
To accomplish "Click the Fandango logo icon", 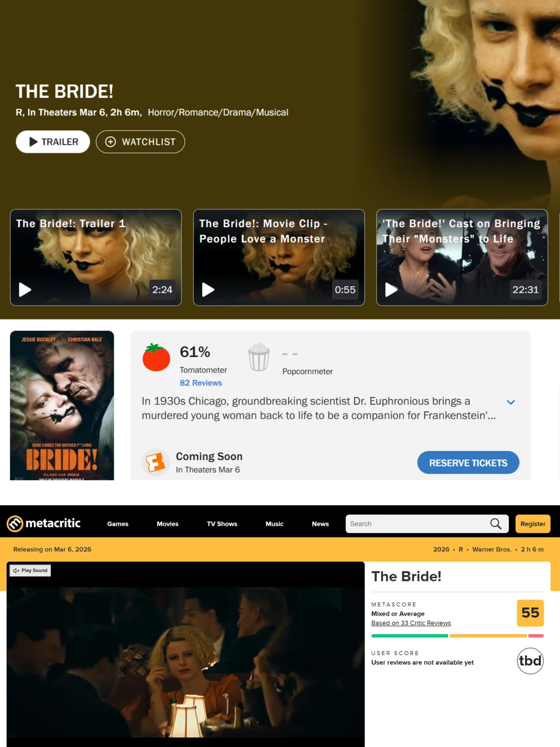I will [156, 462].
